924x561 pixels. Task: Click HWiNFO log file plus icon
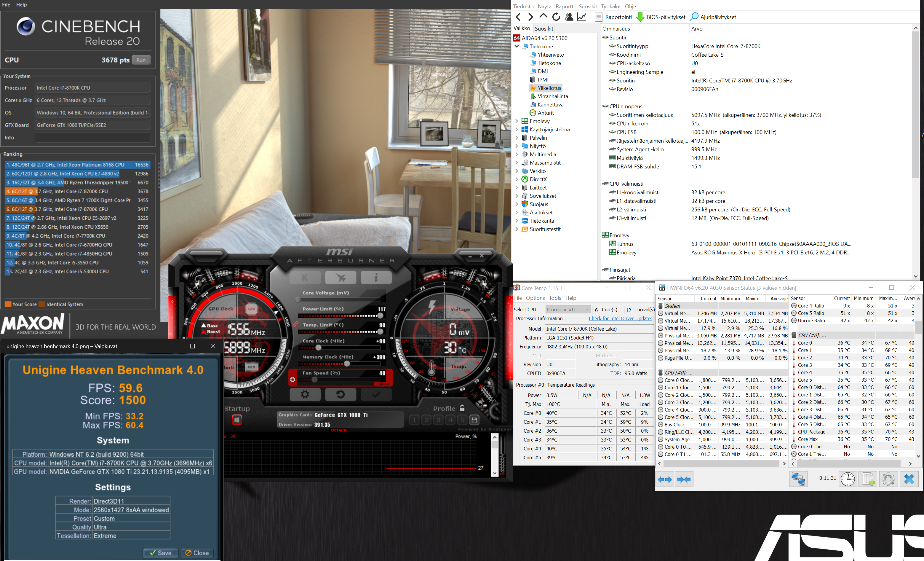868,479
